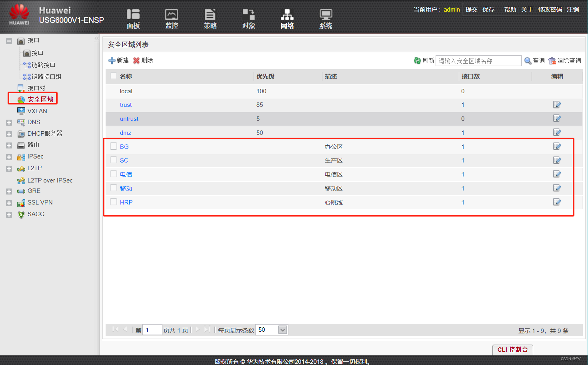Expand the DNS tree node
The width and height of the screenshot is (588, 365).
tap(9, 122)
